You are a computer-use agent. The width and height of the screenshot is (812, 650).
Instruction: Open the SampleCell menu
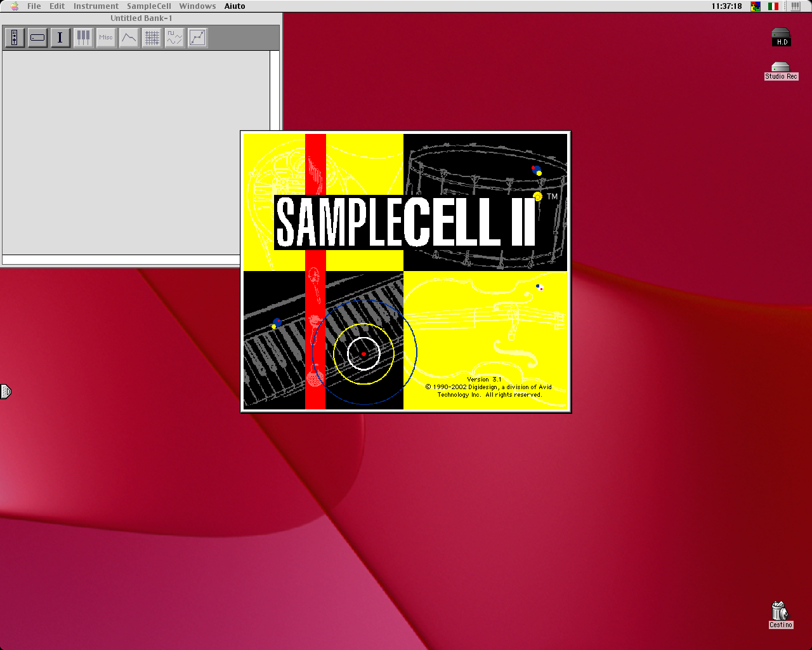pos(149,6)
